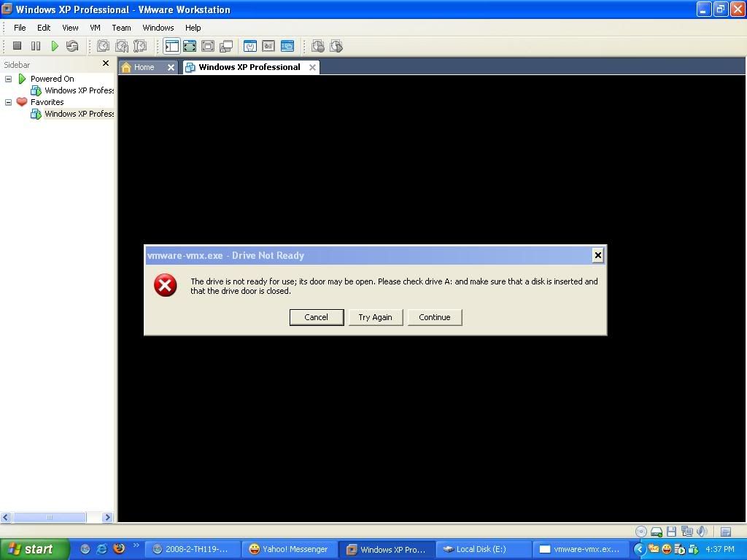The height and width of the screenshot is (560, 747).
Task: Expand hidden system tray icons
Action: (x=640, y=549)
